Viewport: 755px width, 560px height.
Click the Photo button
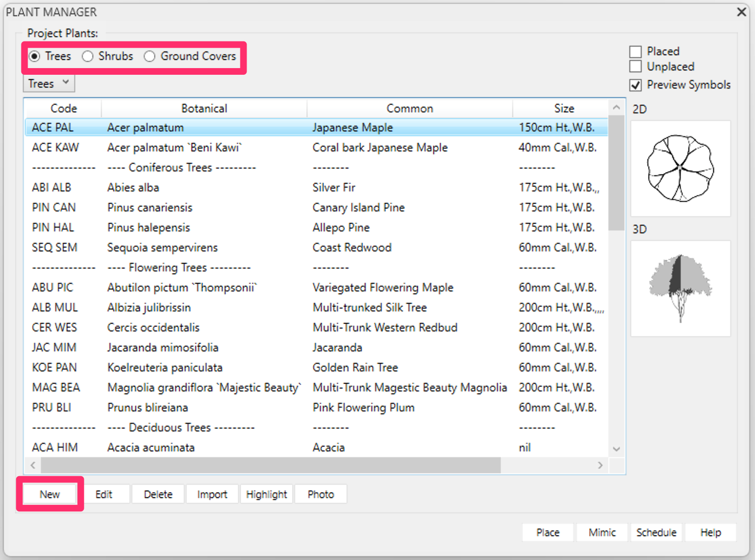(321, 494)
